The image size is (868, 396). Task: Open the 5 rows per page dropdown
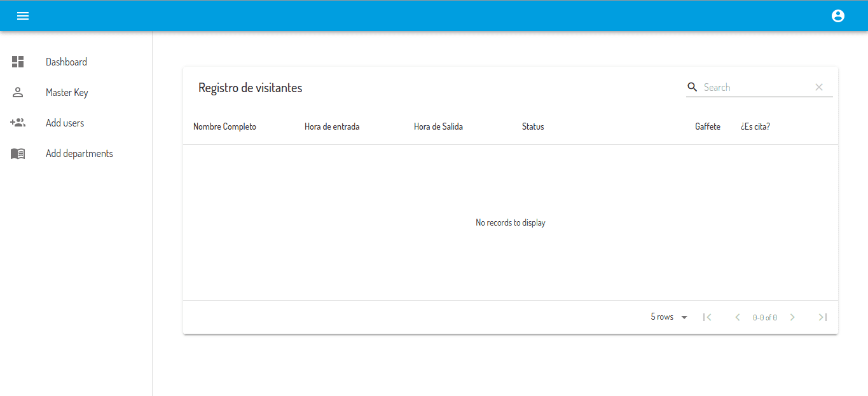[669, 317]
